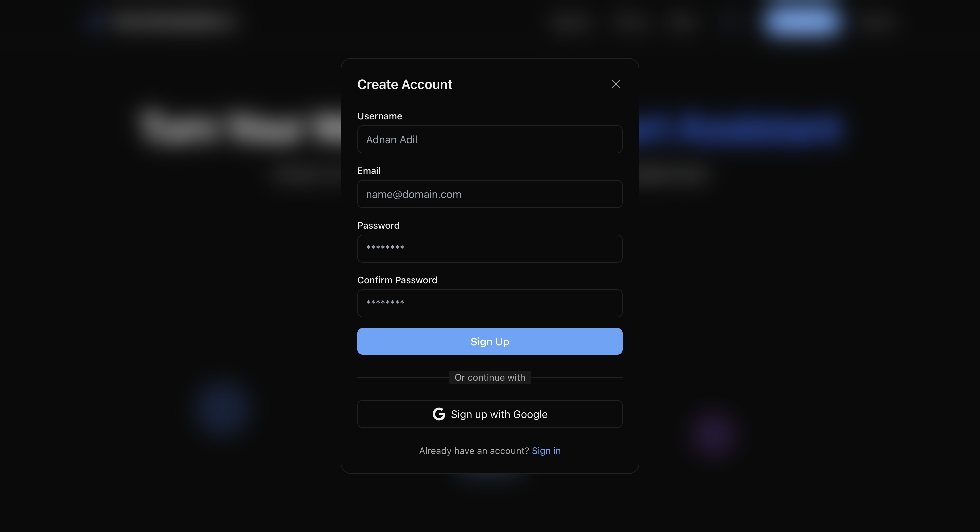Submit with the blue Sign Up button
The image size is (980, 532).
pos(490,341)
